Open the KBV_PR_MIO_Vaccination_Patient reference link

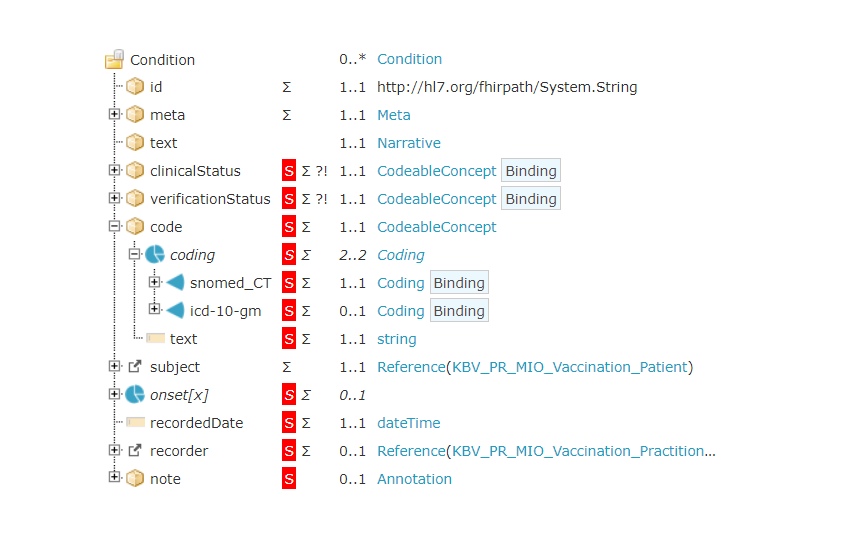(x=570, y=367)
